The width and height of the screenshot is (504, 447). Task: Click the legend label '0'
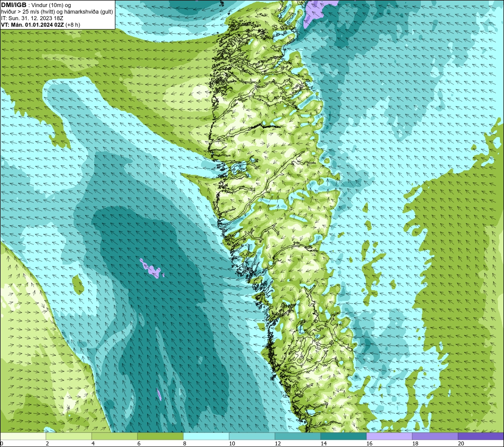click(x=2, y=443)
